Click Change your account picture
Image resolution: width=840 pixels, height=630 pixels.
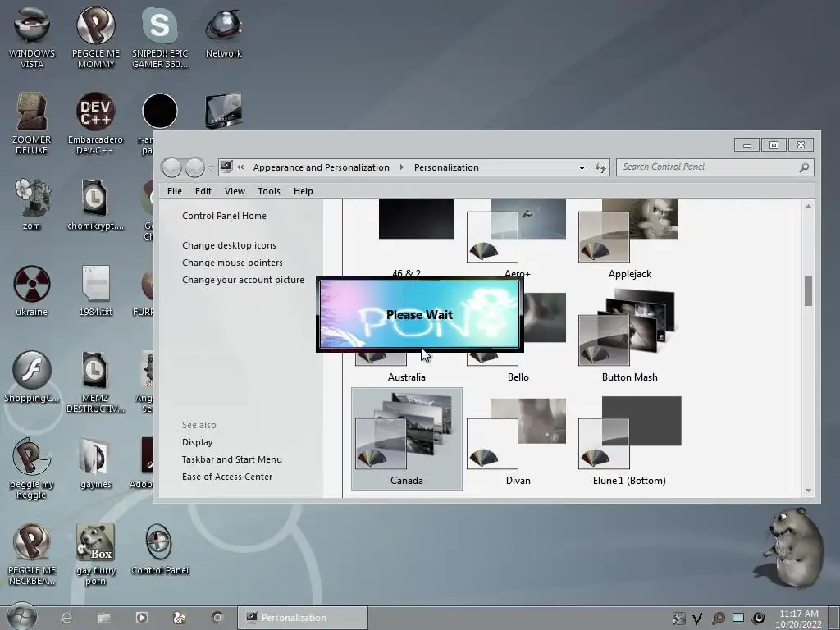coord(243,280)
